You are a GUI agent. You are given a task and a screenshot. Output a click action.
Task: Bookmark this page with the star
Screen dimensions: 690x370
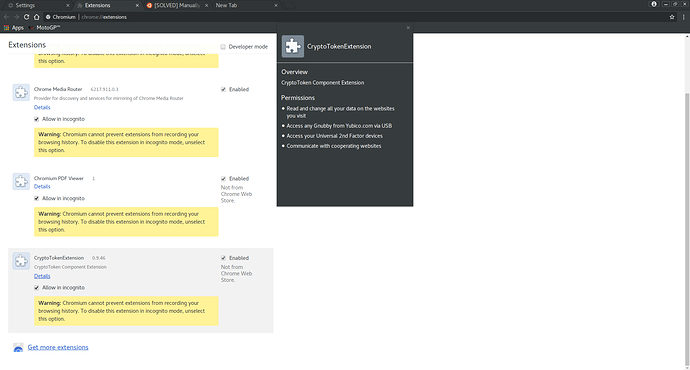point(672,17)
